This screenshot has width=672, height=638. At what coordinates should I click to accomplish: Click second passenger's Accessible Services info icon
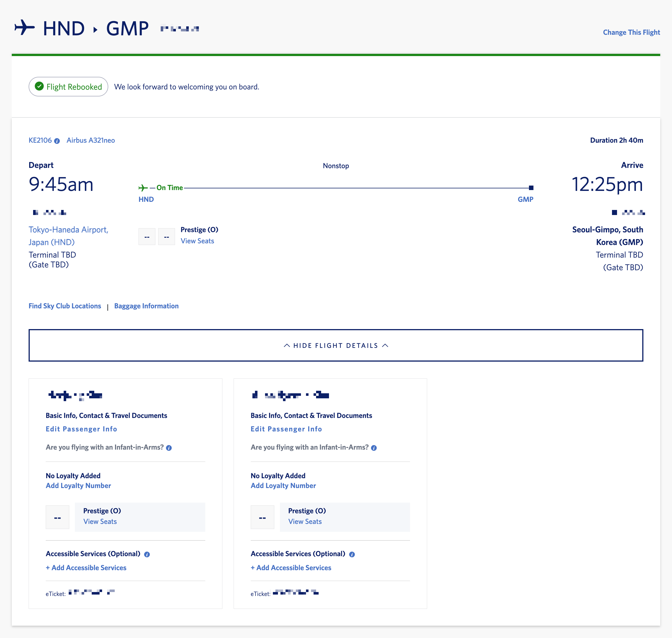352,554
